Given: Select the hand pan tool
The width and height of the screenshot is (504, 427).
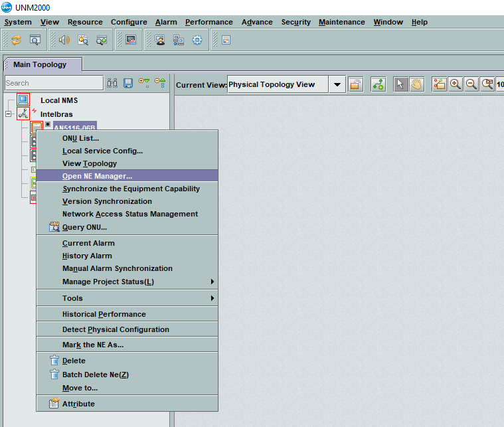Looking at the screenshot, I should pos(416,84).
